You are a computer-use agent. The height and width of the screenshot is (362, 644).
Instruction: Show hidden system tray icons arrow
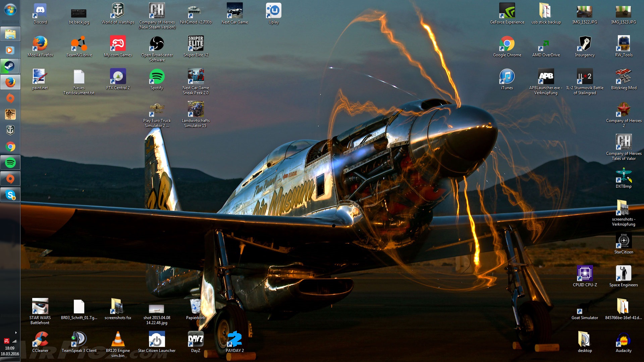tap(16, 333)
